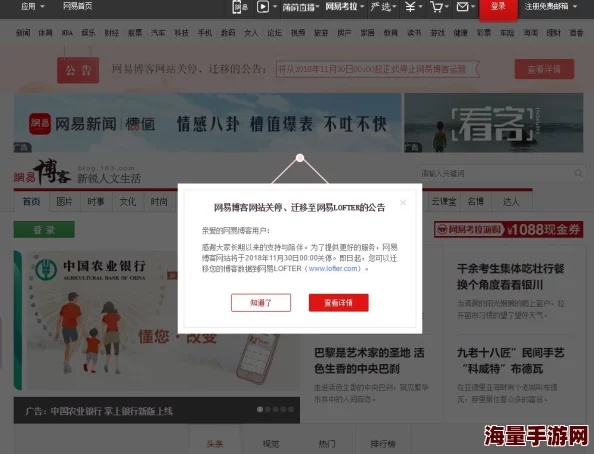Select the 首页 blog tab

pyautogui.click(x=31, y=202)
